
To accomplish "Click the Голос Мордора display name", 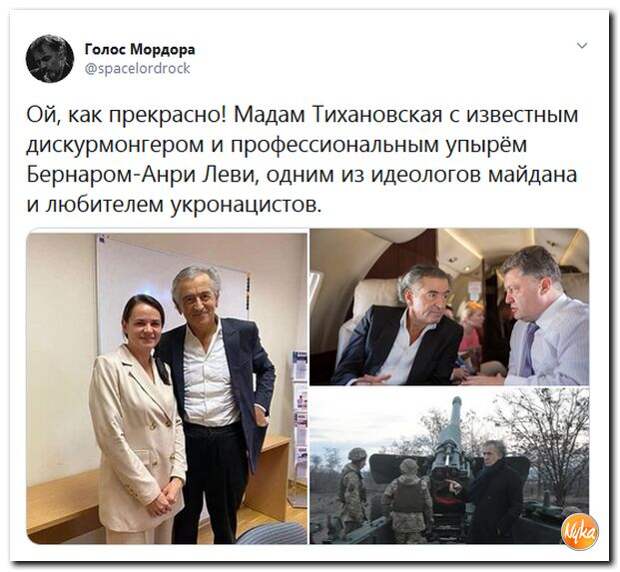I will click(140, 50).
